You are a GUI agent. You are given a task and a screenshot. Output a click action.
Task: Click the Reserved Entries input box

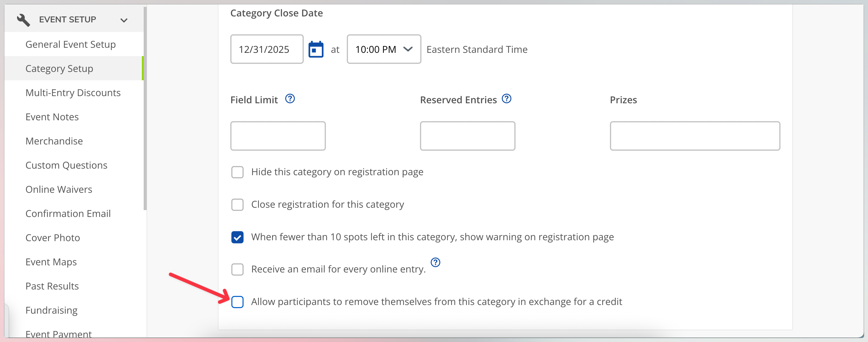click(x=468, y=136)
